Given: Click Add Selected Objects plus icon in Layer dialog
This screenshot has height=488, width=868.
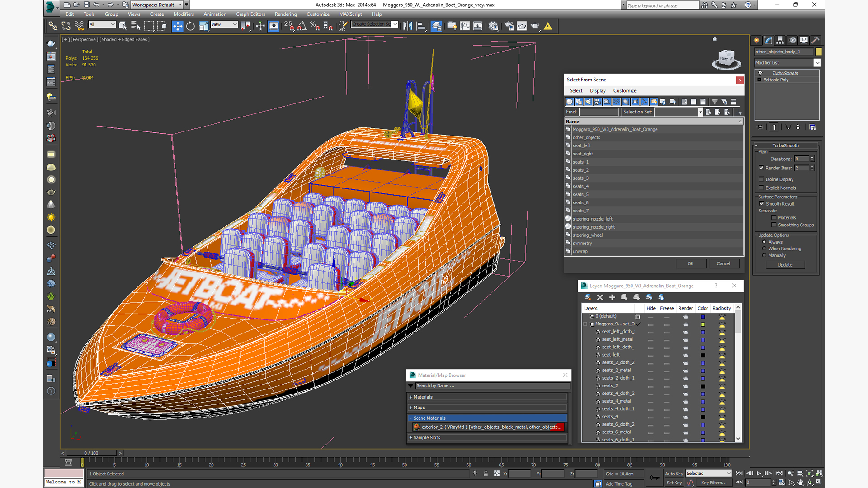Looking at the screenshot, I should click(x=612, y=297).
